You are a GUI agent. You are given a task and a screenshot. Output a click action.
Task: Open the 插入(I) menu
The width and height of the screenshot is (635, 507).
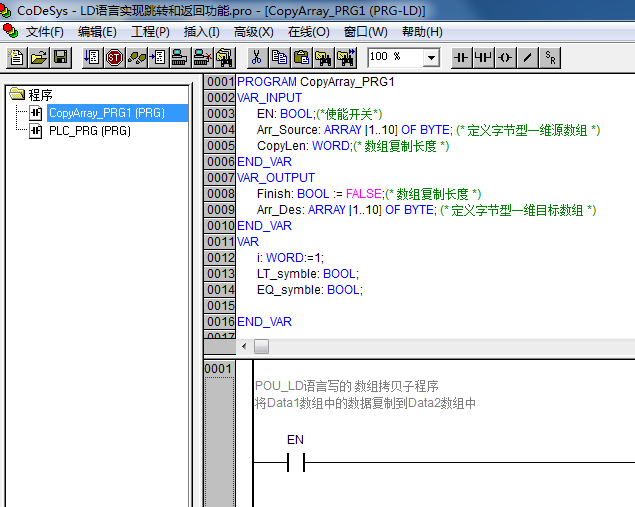click(x=201, y=32)
